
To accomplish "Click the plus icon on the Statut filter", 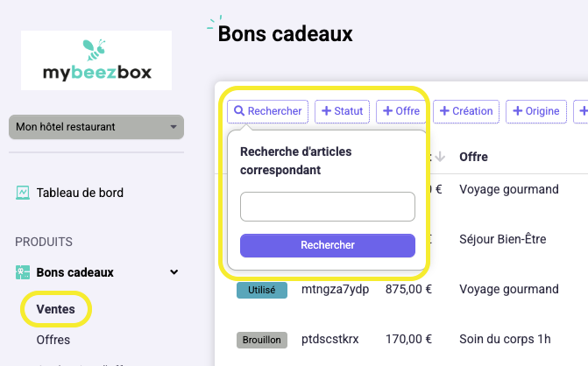I will [x=326, y=111].
